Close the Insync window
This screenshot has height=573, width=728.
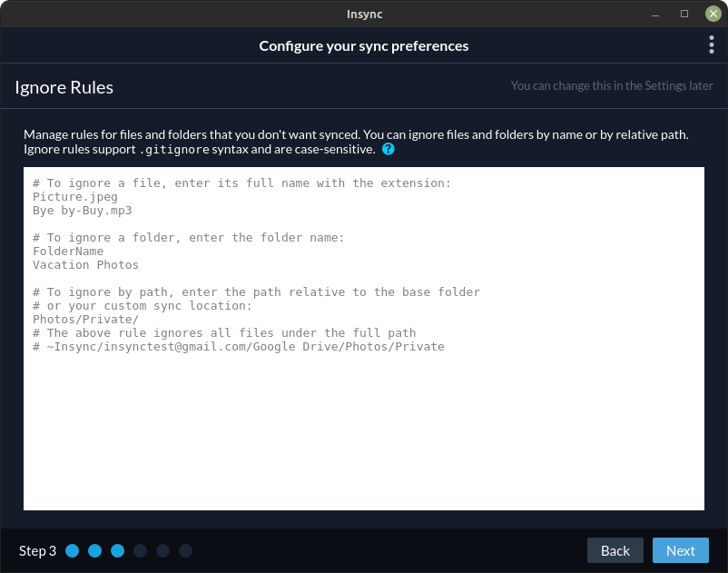coord(713,14)
